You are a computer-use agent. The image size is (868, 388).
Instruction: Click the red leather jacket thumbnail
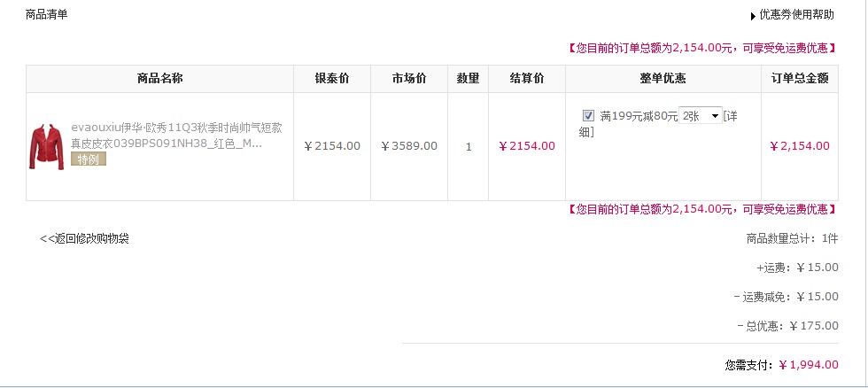(46, 146)
